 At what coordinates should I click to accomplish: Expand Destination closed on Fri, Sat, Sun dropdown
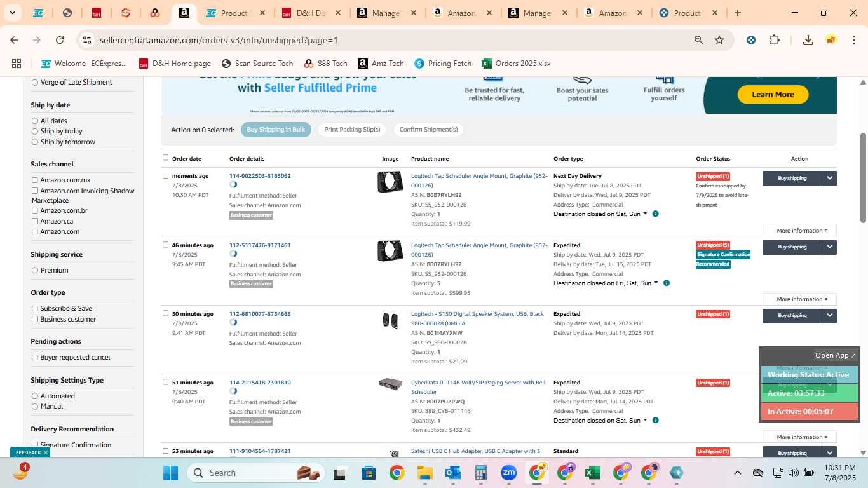click(606, 283)
